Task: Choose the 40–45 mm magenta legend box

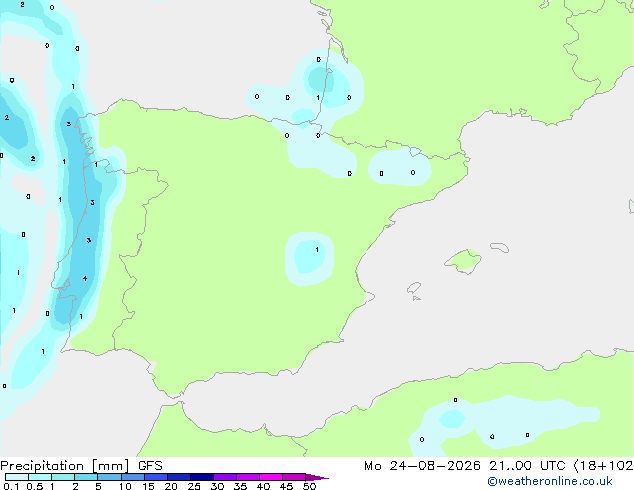Action: pyautogui.click(x=271, y=477)
